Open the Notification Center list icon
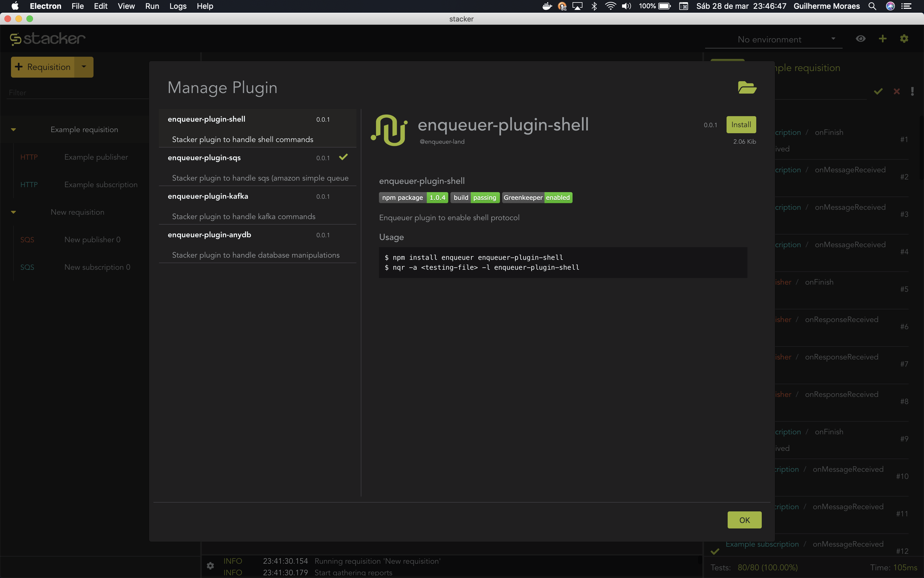This screenshot has height=578, width=924. [906, 6]
